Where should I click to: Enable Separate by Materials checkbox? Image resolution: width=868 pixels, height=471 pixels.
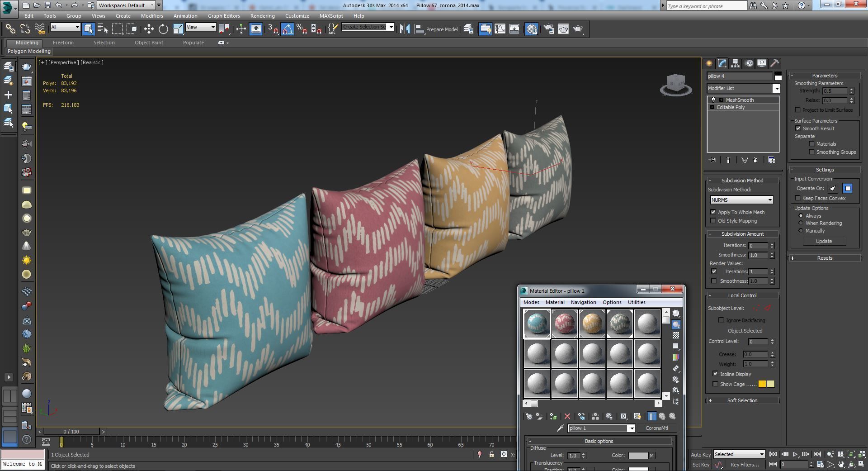pos(811,144)
